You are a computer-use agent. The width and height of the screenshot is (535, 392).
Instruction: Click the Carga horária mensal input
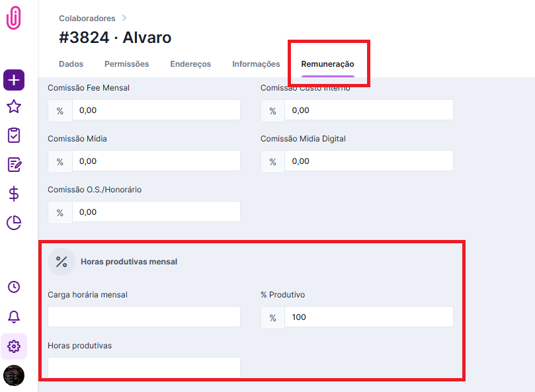coord(144,317)
